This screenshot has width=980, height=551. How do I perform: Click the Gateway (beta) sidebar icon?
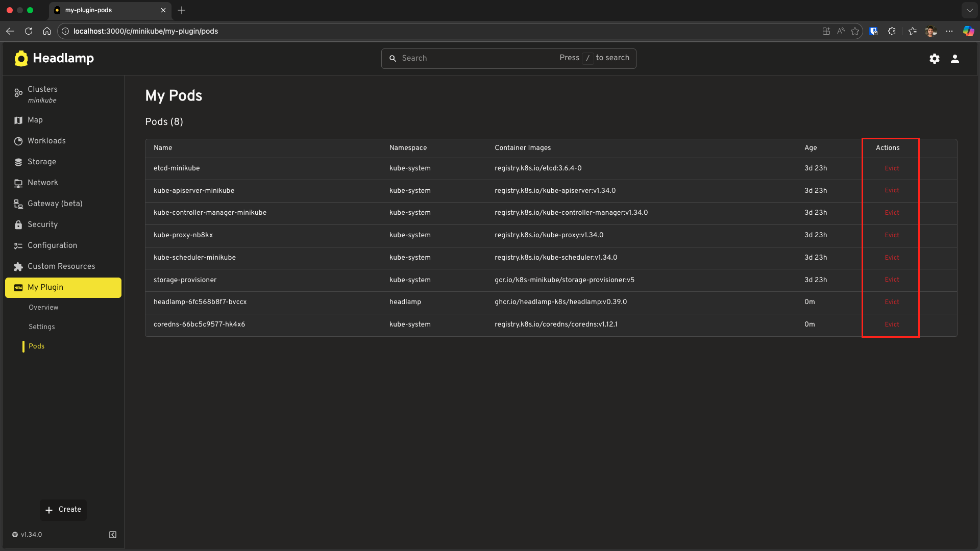18,204
